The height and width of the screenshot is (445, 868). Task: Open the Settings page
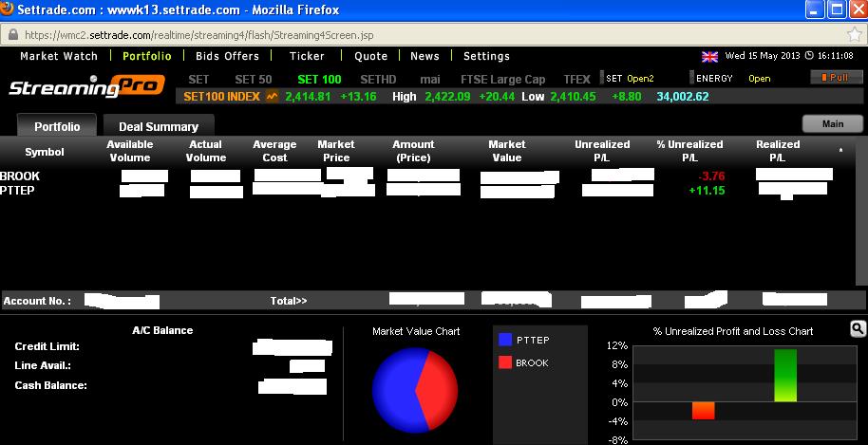486,56
